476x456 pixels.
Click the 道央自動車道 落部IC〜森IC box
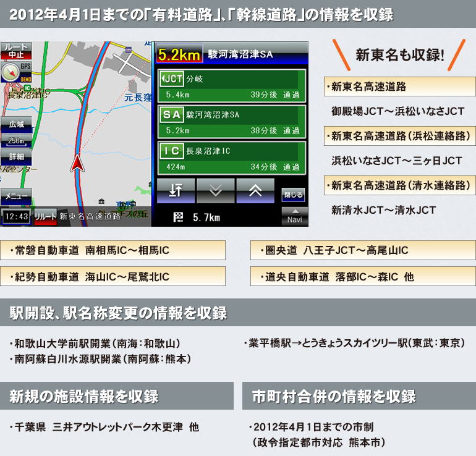(363, 276)
